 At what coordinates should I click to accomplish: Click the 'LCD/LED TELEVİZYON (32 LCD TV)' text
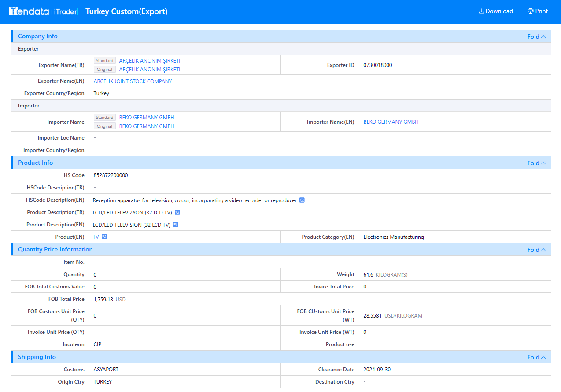click(x=133, y=212)
